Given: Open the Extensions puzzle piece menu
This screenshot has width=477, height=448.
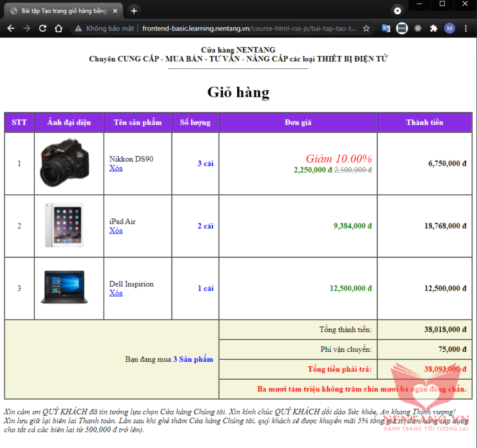Looking at the screenshot, I should (434, 29).
